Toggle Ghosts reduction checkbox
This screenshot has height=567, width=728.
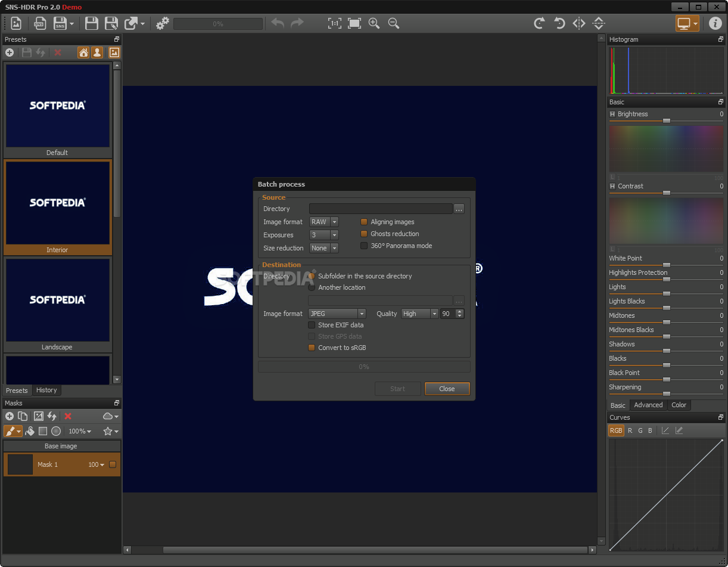tap(364, 234)
